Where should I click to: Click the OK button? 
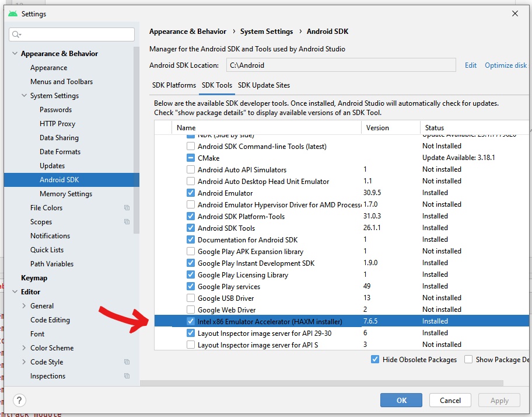tap(401, 400)
